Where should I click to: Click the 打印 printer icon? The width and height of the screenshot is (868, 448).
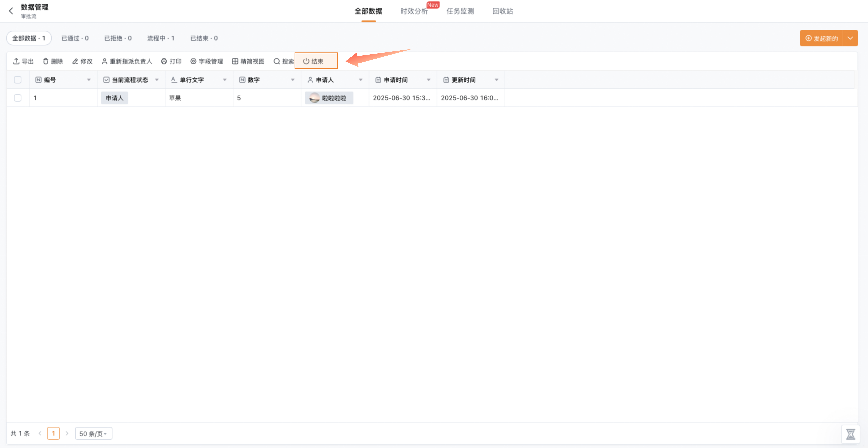[x=164, y=61]
